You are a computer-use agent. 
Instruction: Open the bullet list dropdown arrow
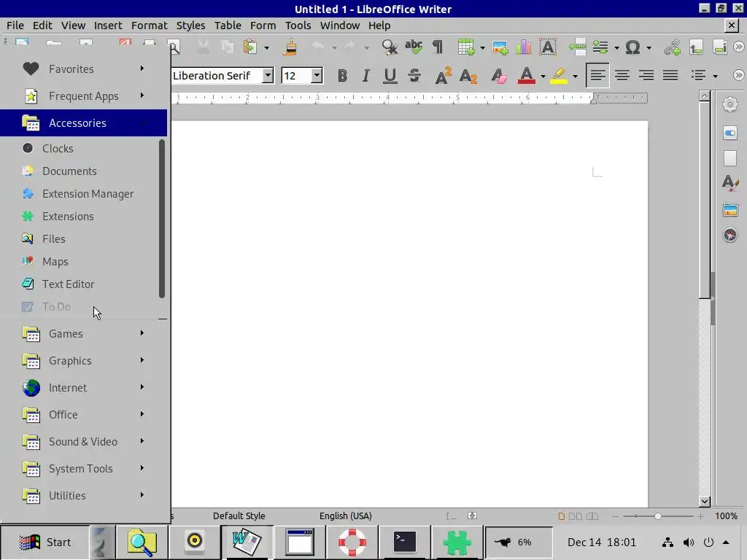tap(715, 76)
